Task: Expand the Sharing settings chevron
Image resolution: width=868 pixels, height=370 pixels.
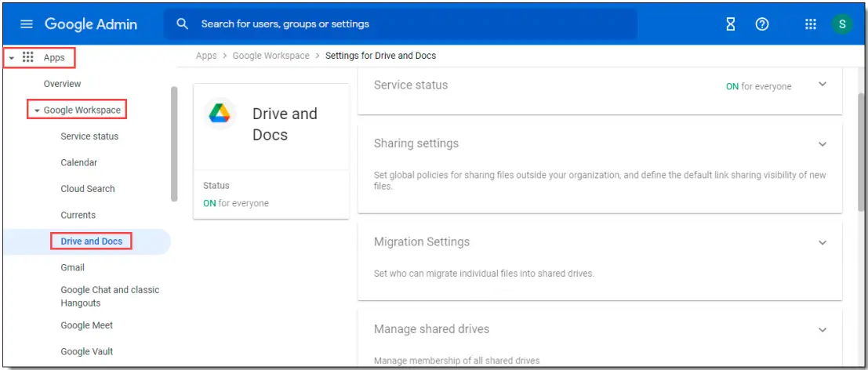Action: click(822, 144)
